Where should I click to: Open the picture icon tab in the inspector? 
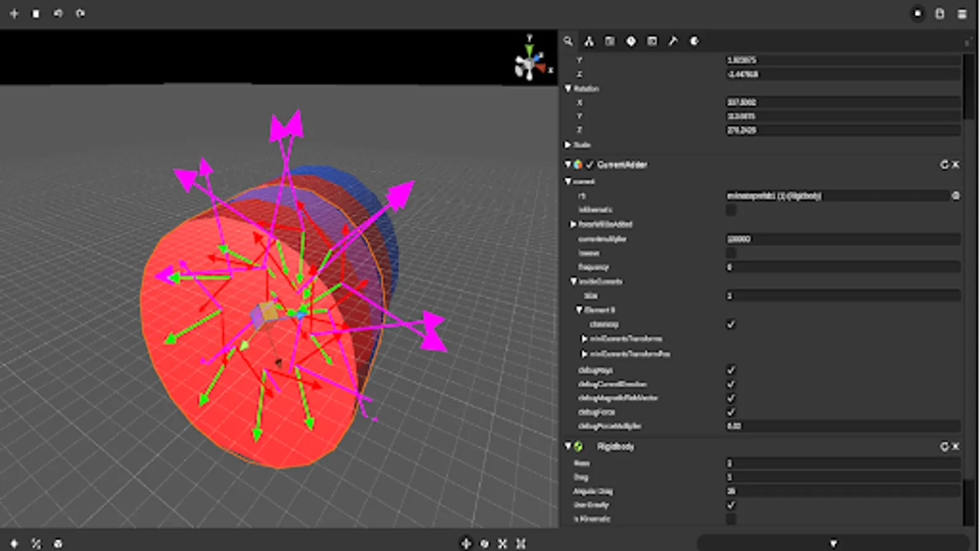click(x=652, y=41)
